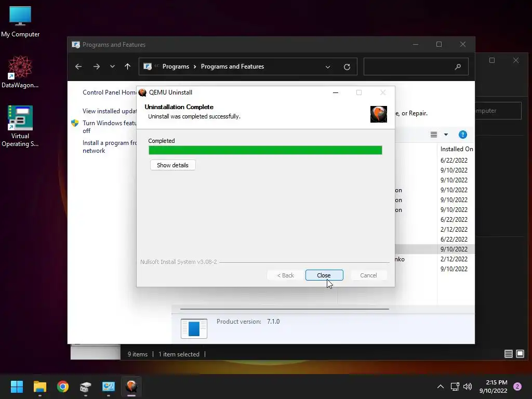Open View installed updates link
This screenshot has width=532, height=399.
(109, 111)
